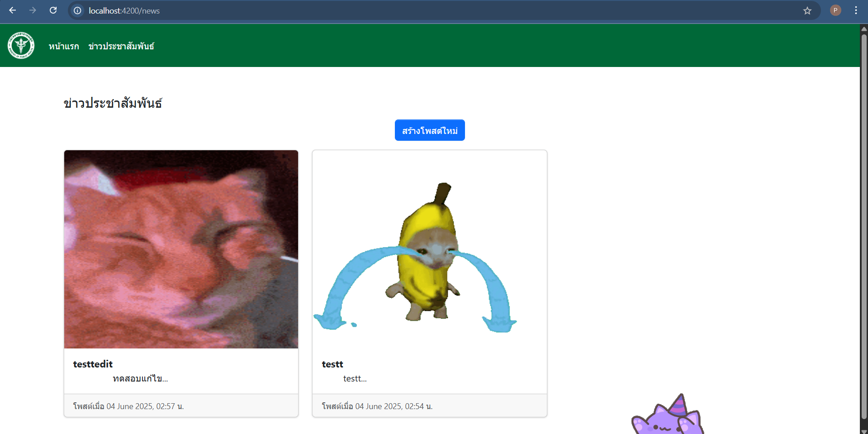Click the page vertical scrollbar thumb
This screenshot has height=434, width=868.
point(864,226)
